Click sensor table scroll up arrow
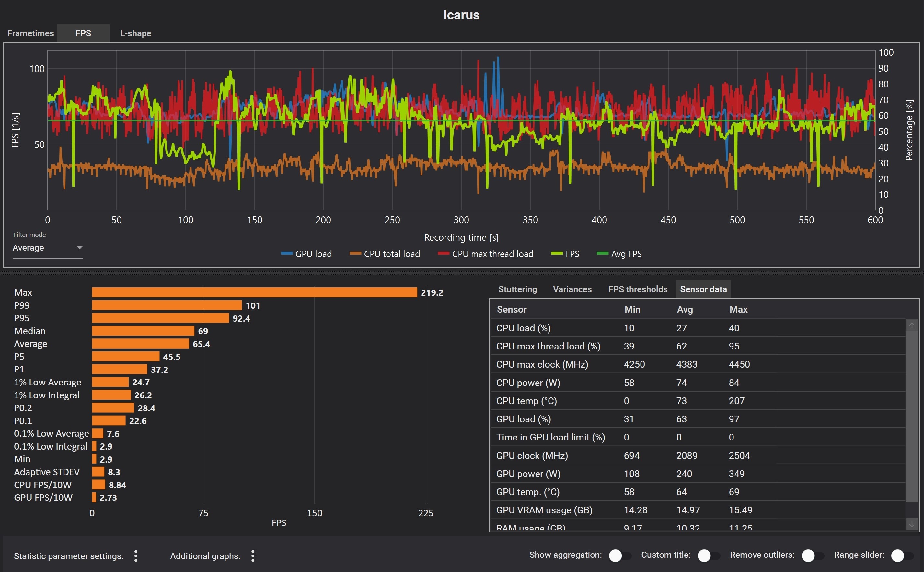The height and width of the screenshot is (572, 924). 911,325
